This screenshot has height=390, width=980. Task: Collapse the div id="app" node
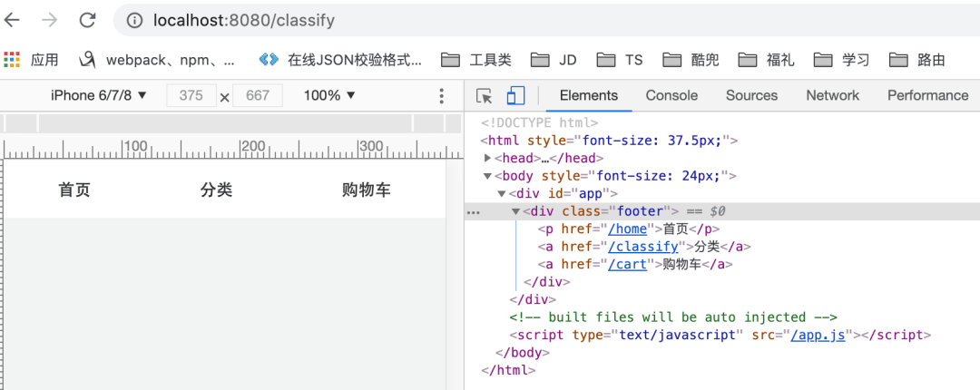point(502,194)
